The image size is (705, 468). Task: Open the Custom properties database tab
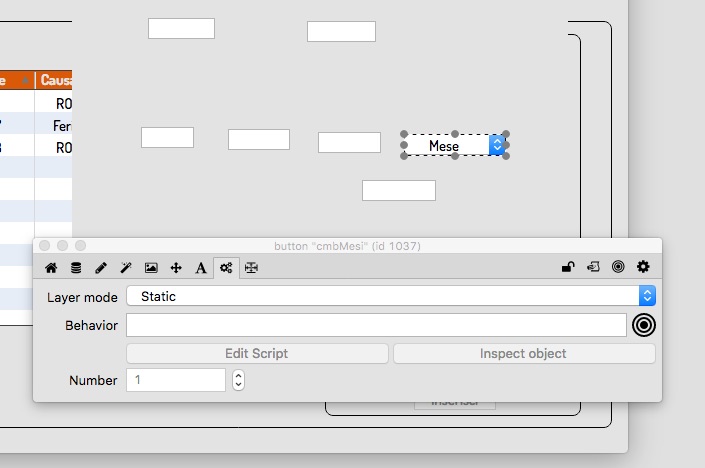click(x=76, y=268)
